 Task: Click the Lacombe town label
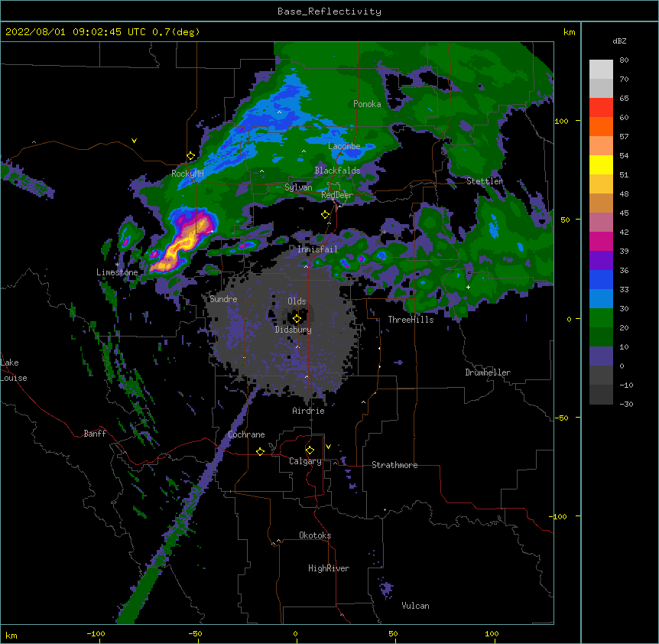tap(344, 146)
